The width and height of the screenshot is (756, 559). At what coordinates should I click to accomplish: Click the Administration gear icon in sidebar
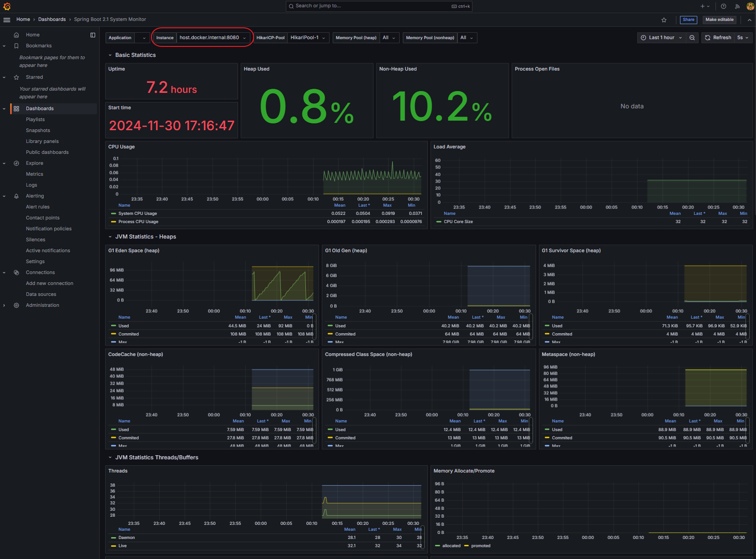[16, 305]
